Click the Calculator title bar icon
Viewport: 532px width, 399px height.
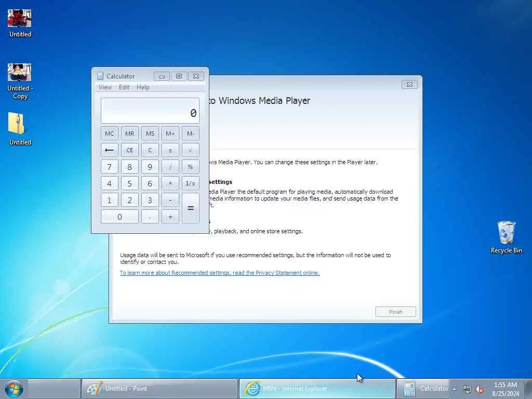coord(100,76)
